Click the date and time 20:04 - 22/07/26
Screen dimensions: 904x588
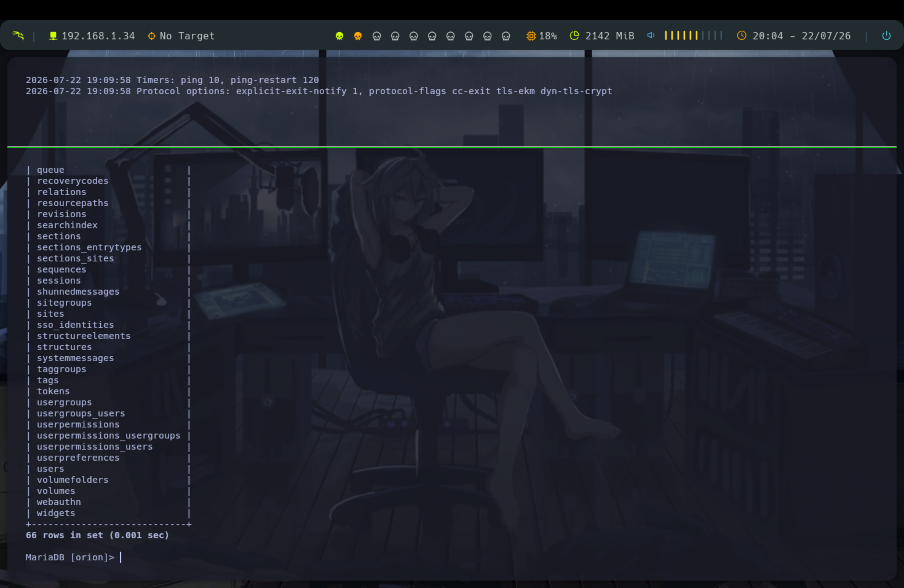pos(801,36)
